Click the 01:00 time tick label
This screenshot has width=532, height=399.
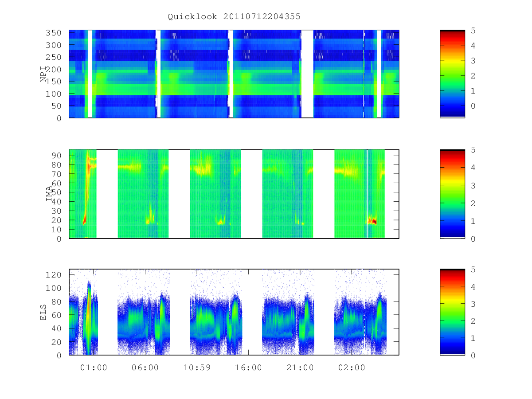click(x=94, y=368)
